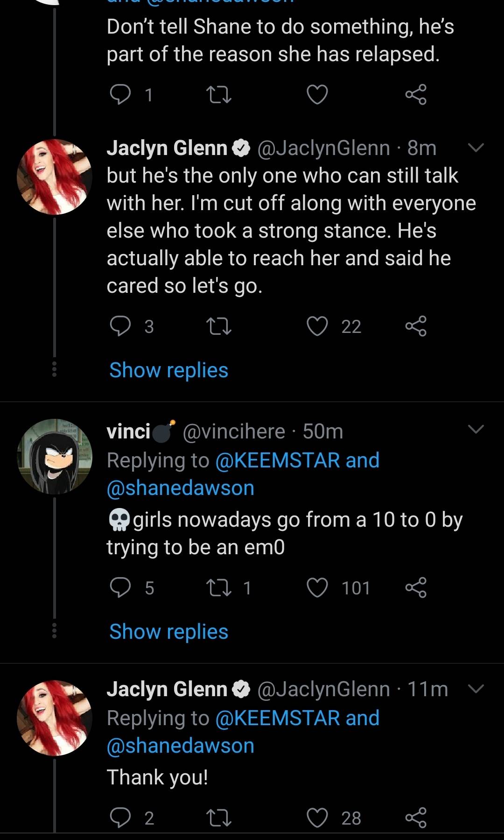Share Jaclyn Glenn's 8m-old tweet
Image resolution: width=504 pixels, height=840 pixels.
(x=415, y=326)
